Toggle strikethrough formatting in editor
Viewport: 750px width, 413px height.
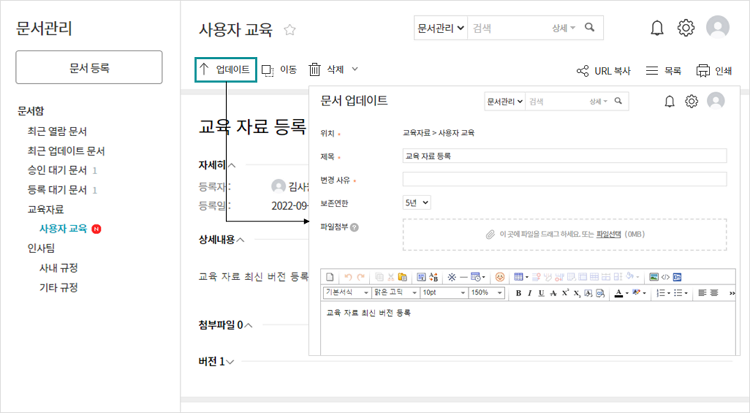(x=553, y=293)
